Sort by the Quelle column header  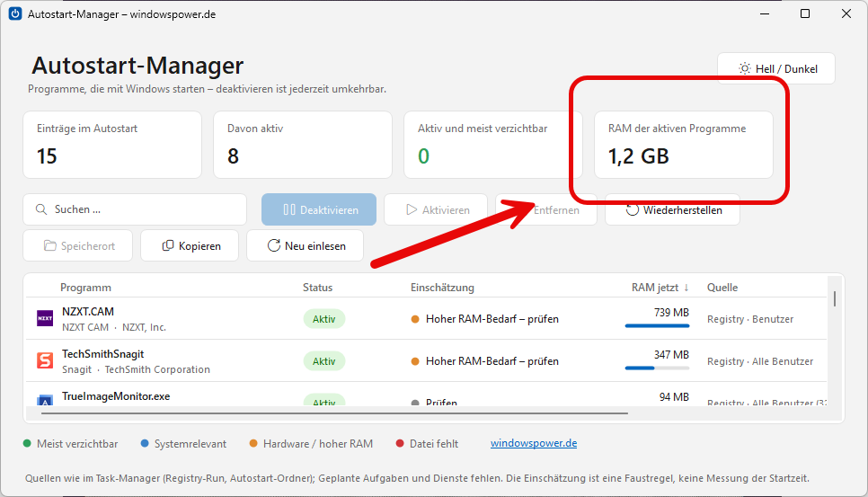(722, 288)
